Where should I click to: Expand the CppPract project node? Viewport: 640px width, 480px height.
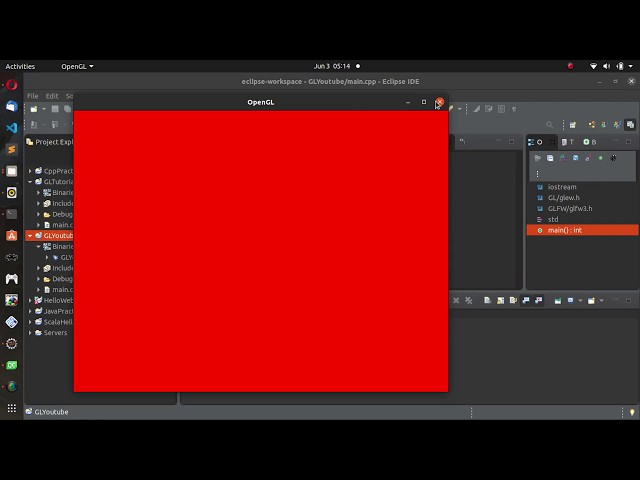(30, 171)
